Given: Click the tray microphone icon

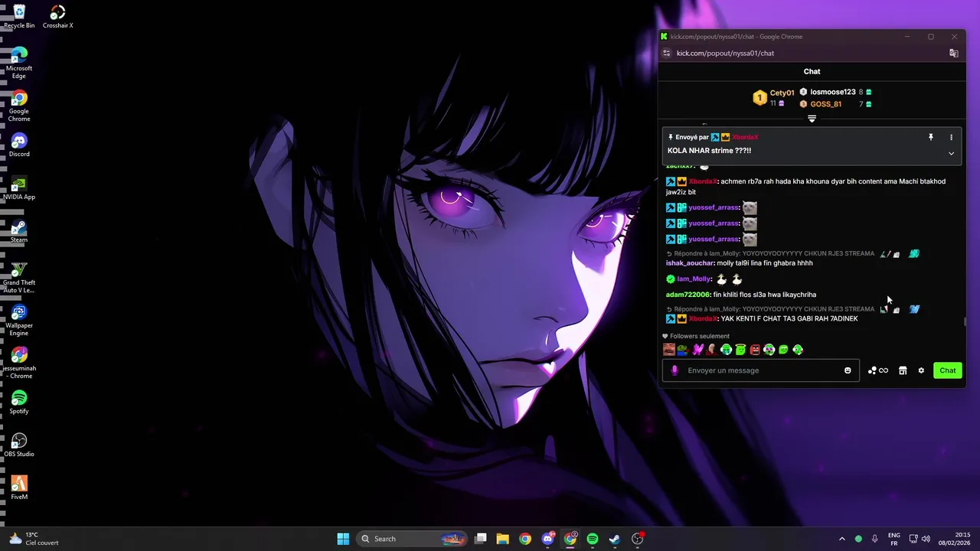Looking at the screenshot, I should [875, 539].
